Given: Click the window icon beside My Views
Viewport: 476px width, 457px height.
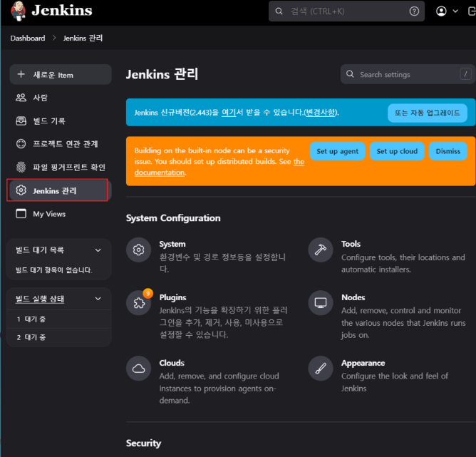Looking at the screenshot, I should click(x=21, y=213).
